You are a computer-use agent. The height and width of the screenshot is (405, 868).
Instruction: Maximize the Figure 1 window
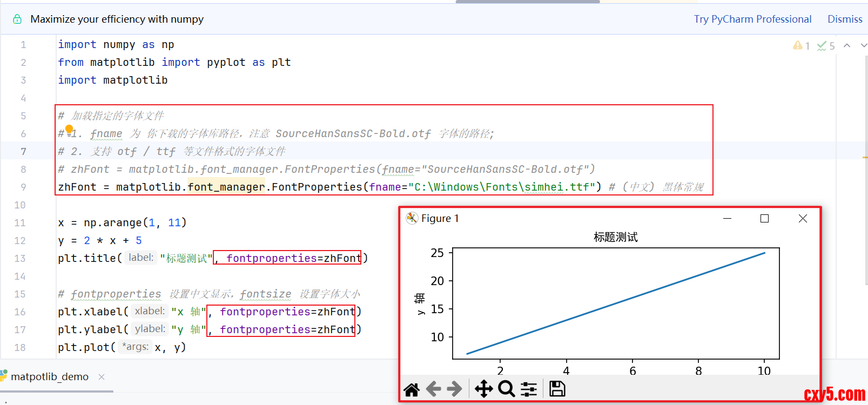click(764, 218)
